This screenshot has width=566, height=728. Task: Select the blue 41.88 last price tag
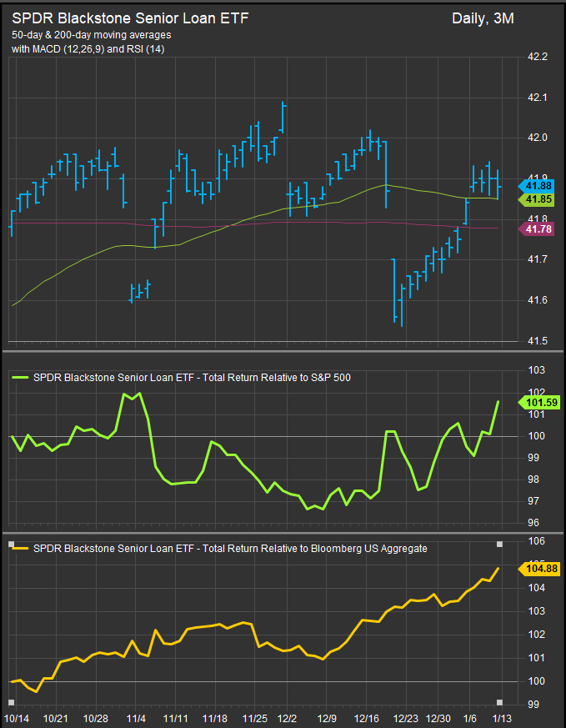[535, 186]
